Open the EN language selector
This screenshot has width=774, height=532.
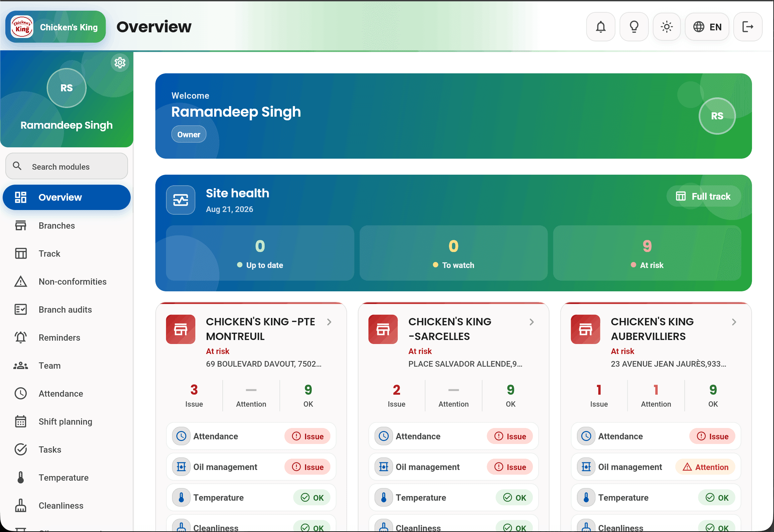point(707,27)
